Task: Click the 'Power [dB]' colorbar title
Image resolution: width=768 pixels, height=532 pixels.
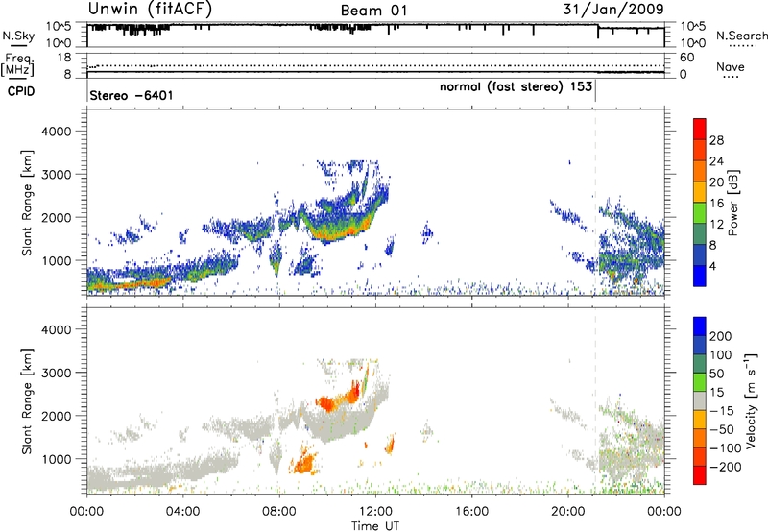Action: (733, 203)
